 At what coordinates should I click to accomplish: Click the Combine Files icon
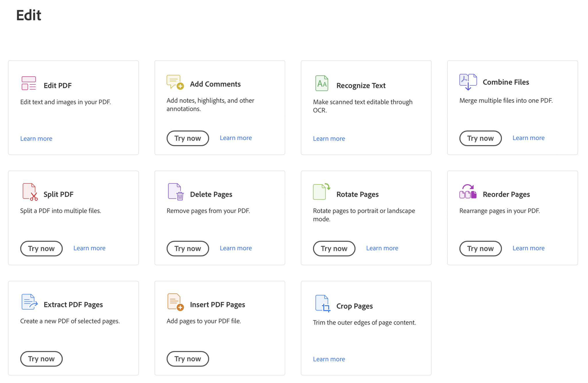click(x=468, y=82)
